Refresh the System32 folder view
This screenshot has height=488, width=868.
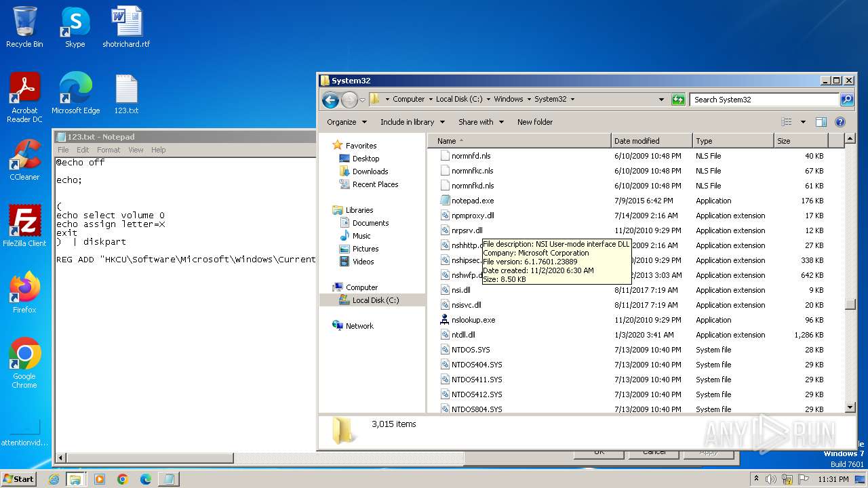(678, 100)
